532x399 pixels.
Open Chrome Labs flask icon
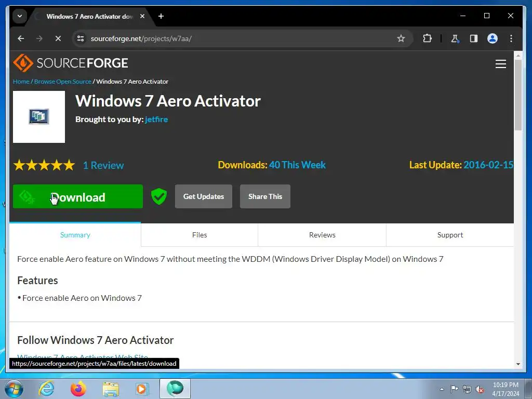[455, 38]
